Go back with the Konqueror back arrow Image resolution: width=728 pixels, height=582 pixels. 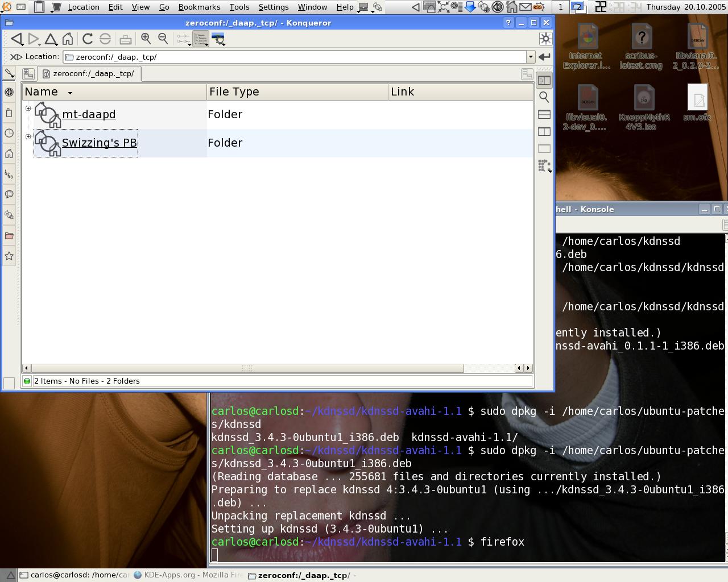point(16,39)
